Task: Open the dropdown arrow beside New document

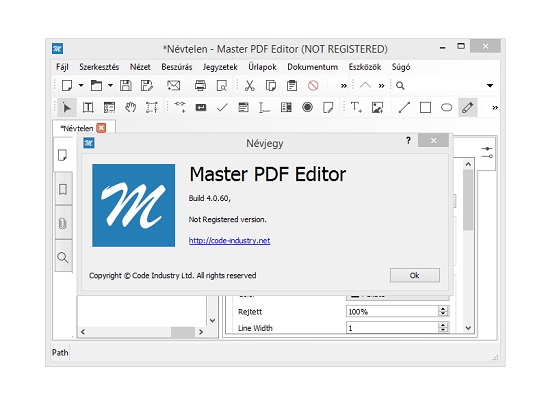Action: [81, 85]
